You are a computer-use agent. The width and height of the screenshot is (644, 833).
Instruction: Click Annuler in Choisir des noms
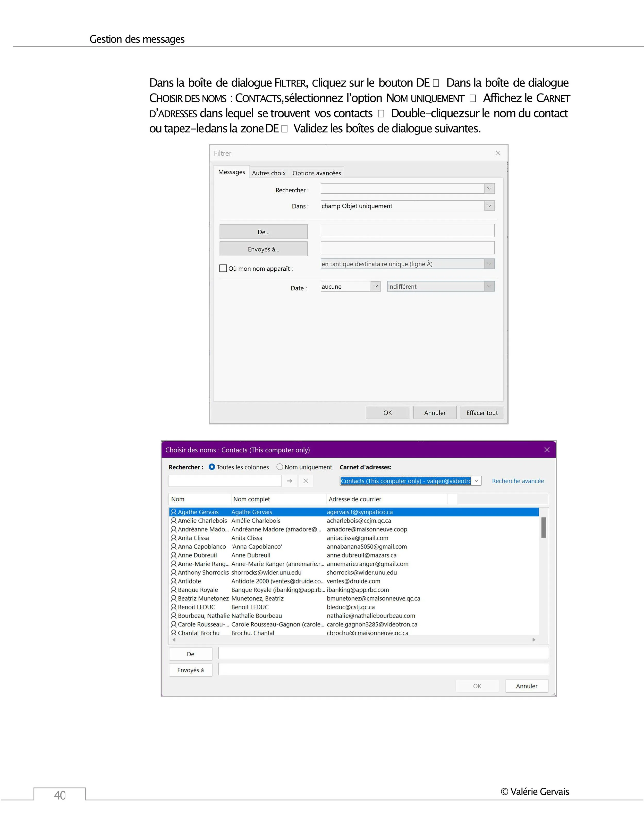pos(527,686)
